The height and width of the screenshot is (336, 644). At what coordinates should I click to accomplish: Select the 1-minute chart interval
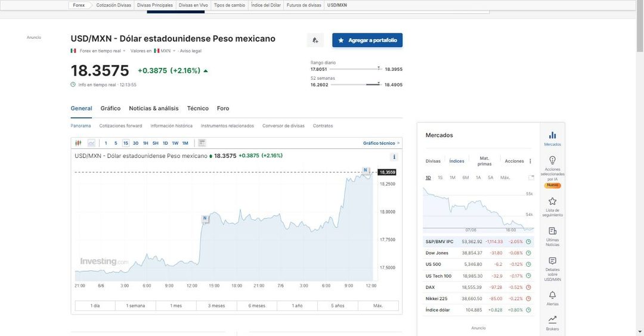pos(106,143)
